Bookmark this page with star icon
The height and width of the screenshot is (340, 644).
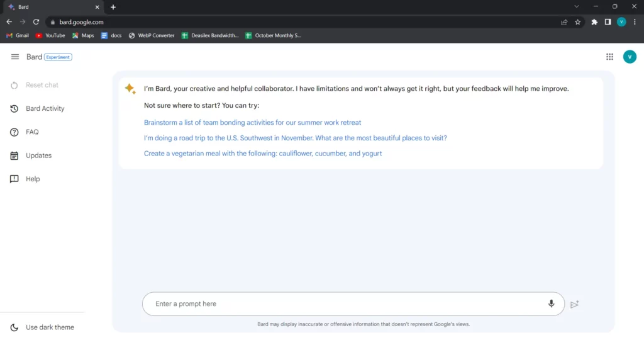(578, 22)
